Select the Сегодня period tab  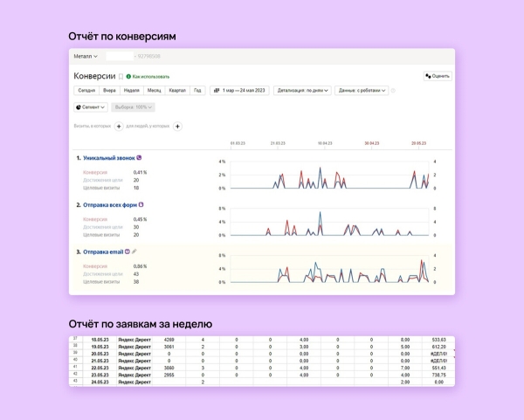[86, 90]
